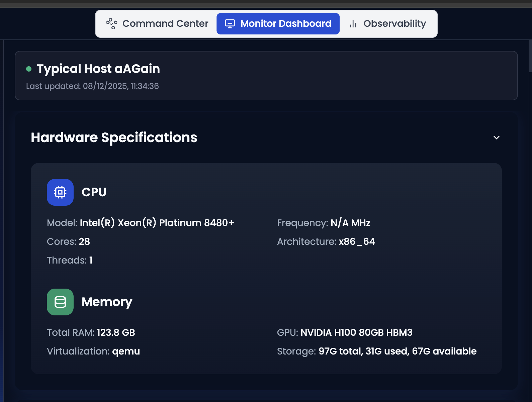Image resolution: width=532 pixels, height=402 pixels.
Task: Click the Total RAM 123.8 GB value
Action: coord(116,332)
